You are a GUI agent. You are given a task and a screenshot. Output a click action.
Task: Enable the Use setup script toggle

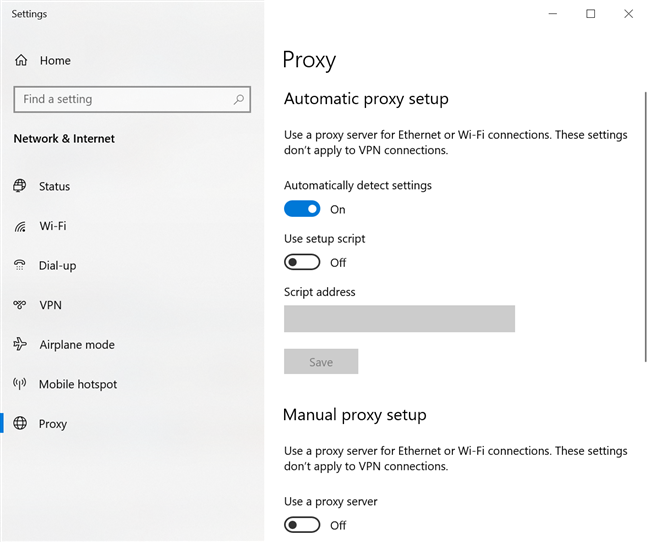(302, 262)
